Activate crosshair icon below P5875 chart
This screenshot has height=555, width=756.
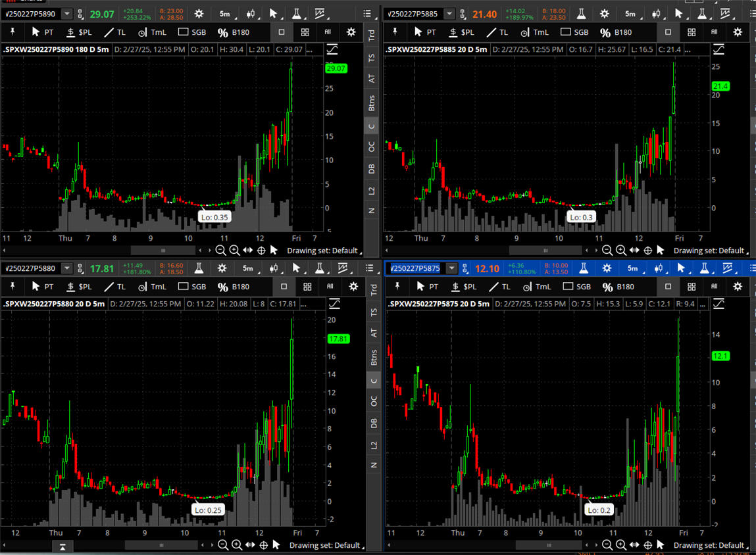click(648, 545)
